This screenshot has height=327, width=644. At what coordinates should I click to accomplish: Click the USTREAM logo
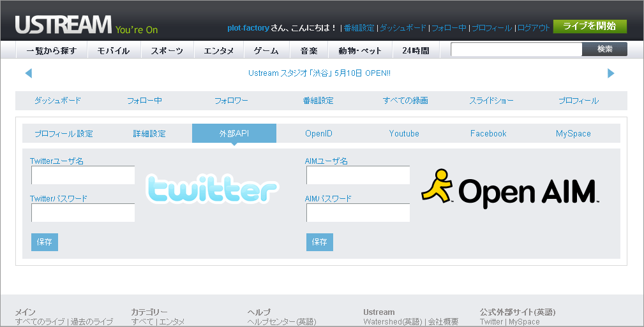point(63,25)
